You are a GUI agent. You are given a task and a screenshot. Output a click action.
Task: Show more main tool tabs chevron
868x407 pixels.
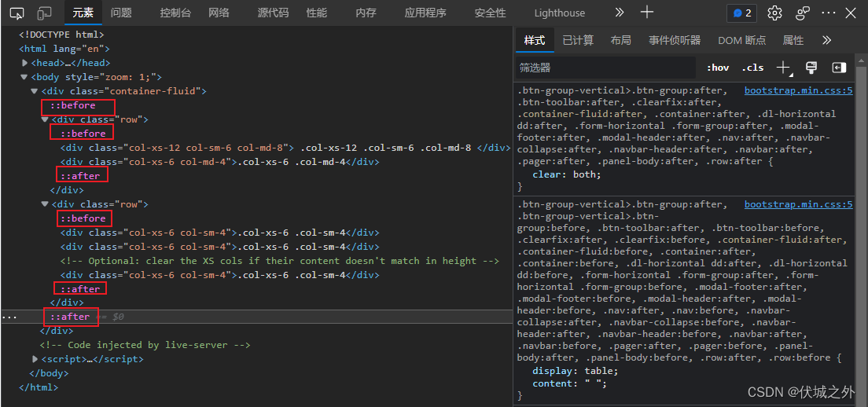tap(620, 13)
